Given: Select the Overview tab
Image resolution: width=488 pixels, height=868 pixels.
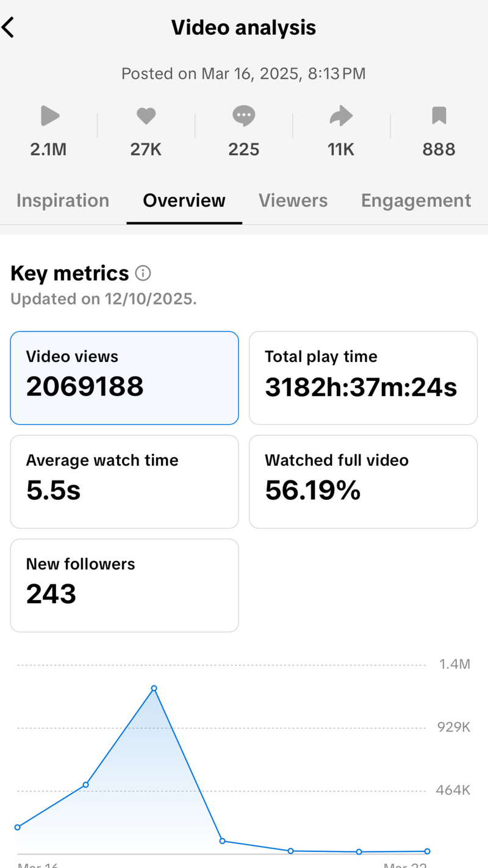Looking at the screenshot, I should tap(184, 201).
